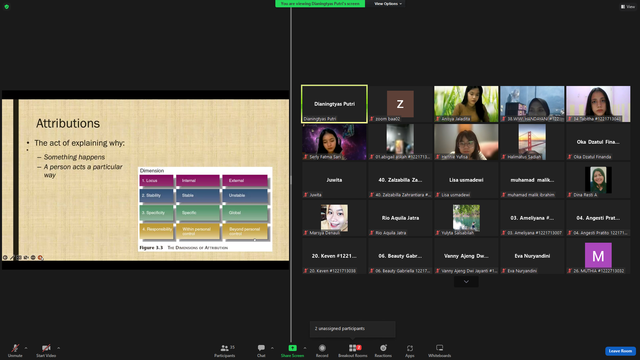Open the Reactions menu

click(x=383, y=350)
